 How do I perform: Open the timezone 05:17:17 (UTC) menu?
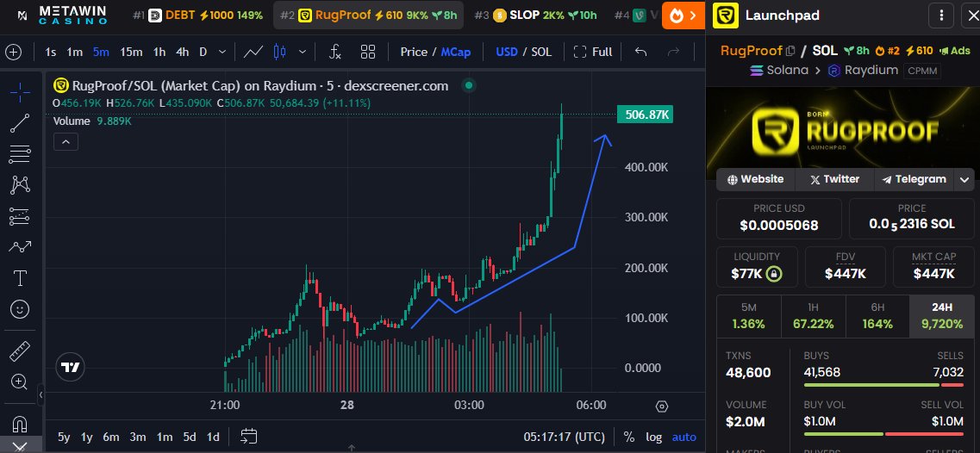[x=564, y=436]
